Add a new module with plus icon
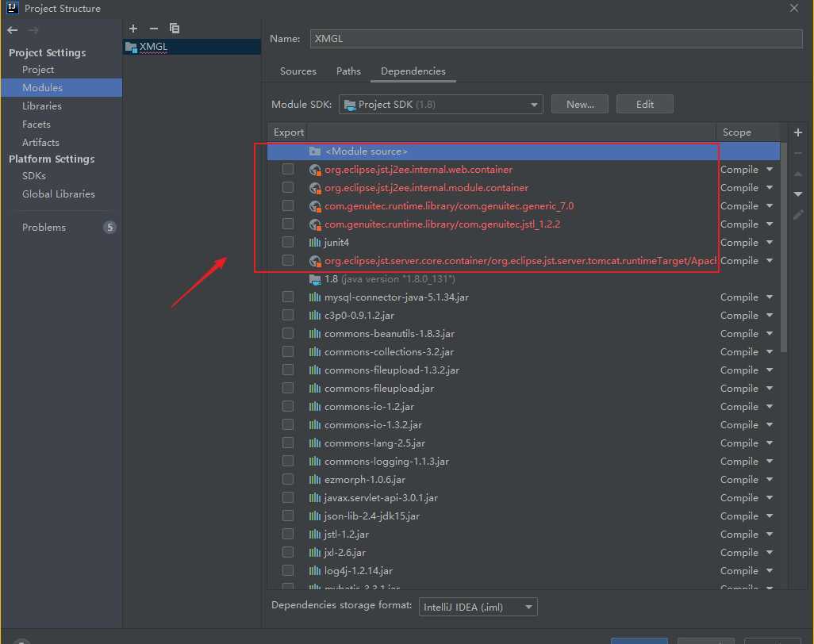Screen dimensions: 814x644 click(133, 29)
